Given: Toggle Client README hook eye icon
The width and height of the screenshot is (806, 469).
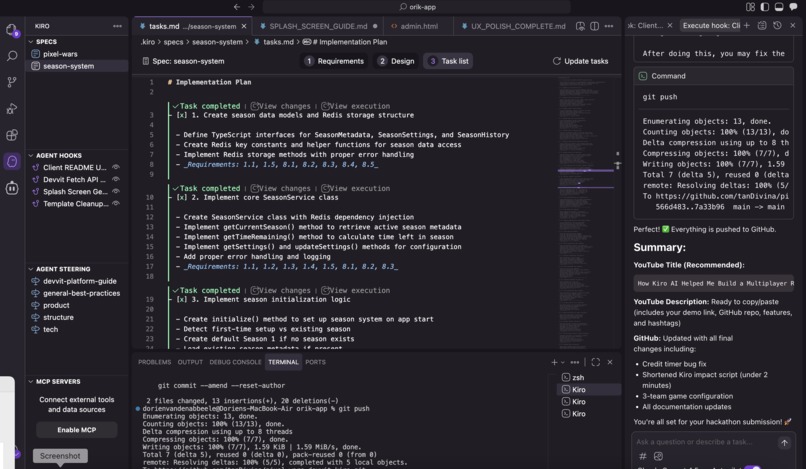Looking at the screenshot, I should pos(116,167).
